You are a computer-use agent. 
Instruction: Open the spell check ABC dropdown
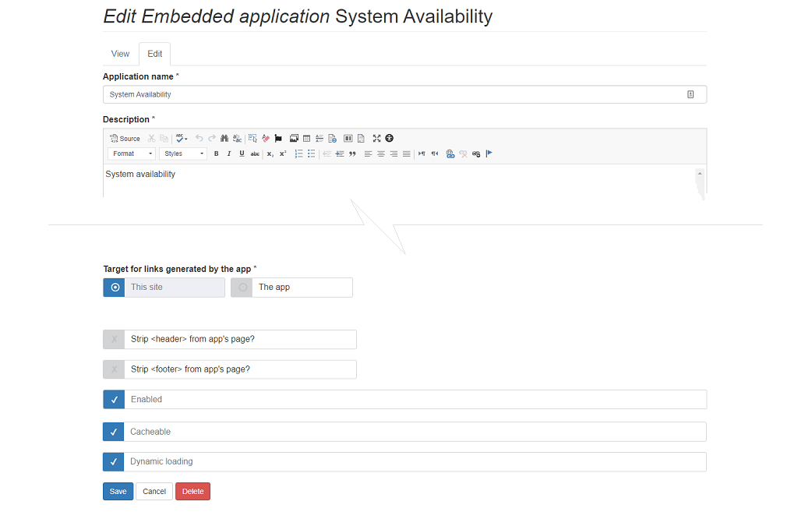click(x=182, y=138)
